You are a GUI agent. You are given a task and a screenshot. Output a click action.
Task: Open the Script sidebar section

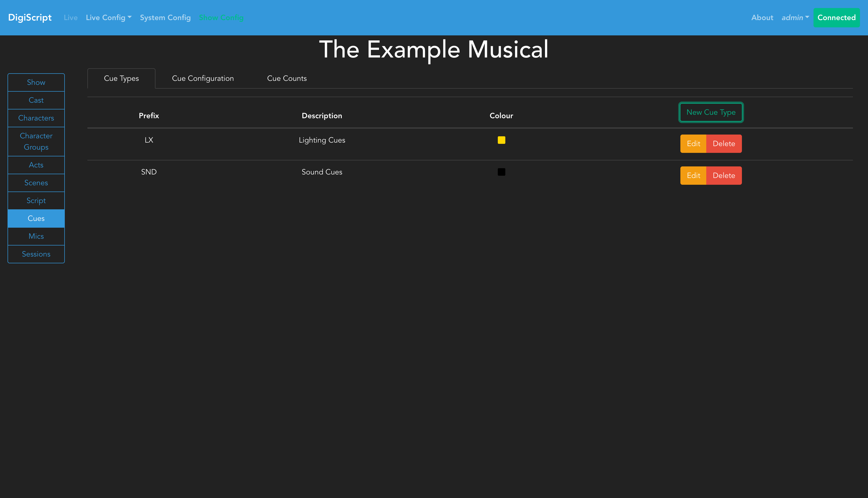click(x=36, y=201)
